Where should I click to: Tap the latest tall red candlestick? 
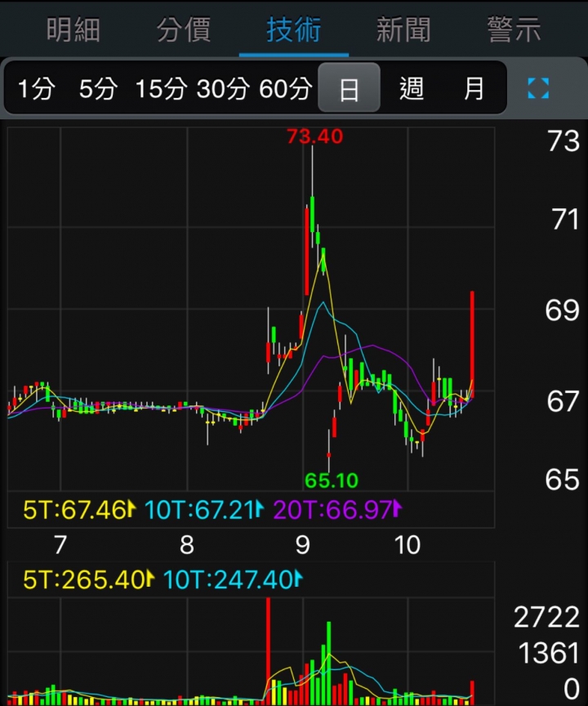472,345
